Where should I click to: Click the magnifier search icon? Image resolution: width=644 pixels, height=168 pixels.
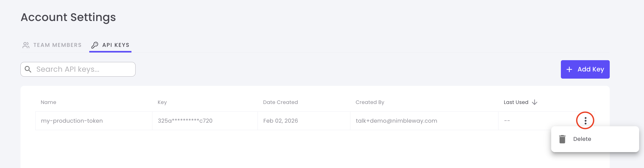click(28, 69)
